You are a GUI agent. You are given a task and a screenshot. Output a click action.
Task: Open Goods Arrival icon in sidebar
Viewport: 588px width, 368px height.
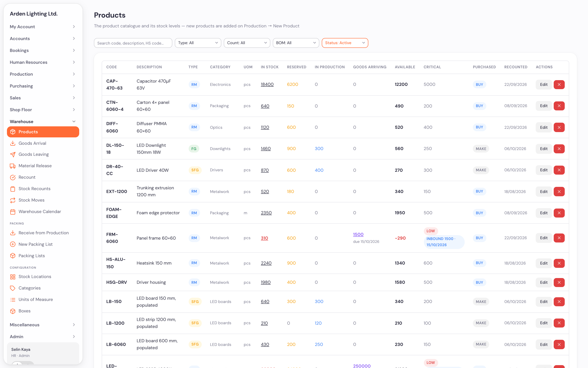(13, 143)
